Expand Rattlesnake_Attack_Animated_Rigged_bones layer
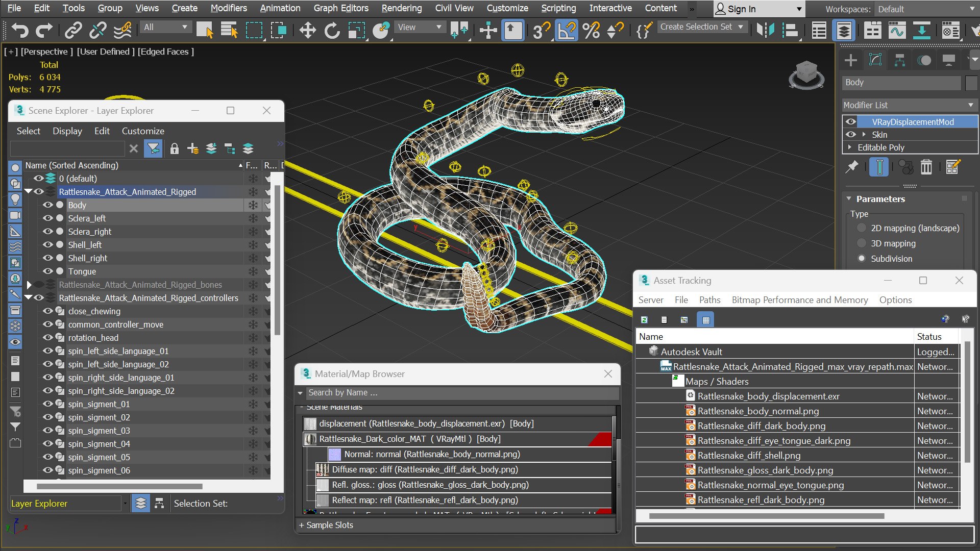Image resolution: width=980 pixels, height=551 pixels. point(29,285)
